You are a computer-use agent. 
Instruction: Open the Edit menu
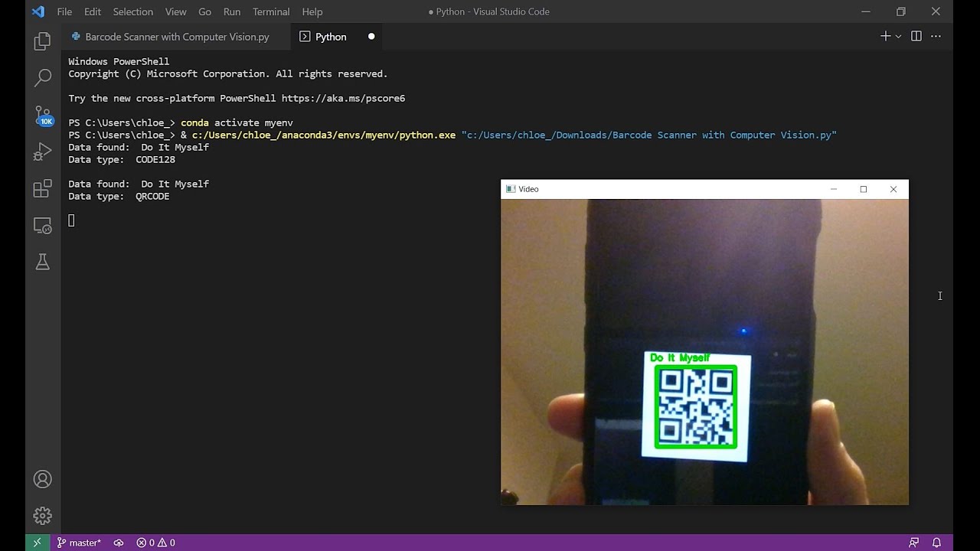coord(93,11)
